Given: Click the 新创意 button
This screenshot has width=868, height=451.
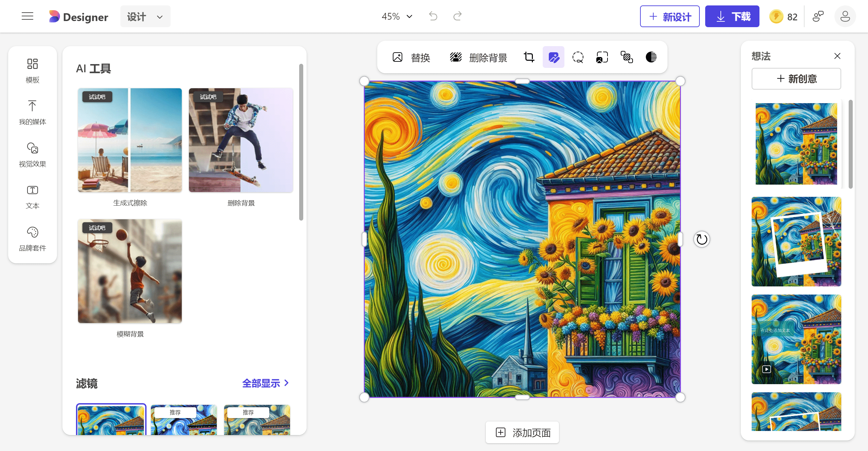Looking at the screenshot, I should tap(796, 79).
